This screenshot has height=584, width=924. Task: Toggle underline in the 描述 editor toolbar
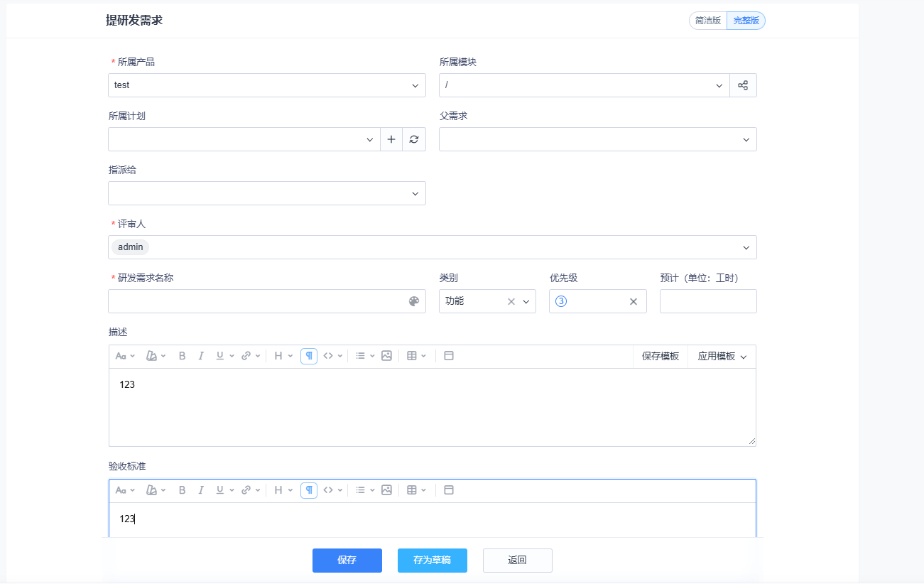(220, 356)
